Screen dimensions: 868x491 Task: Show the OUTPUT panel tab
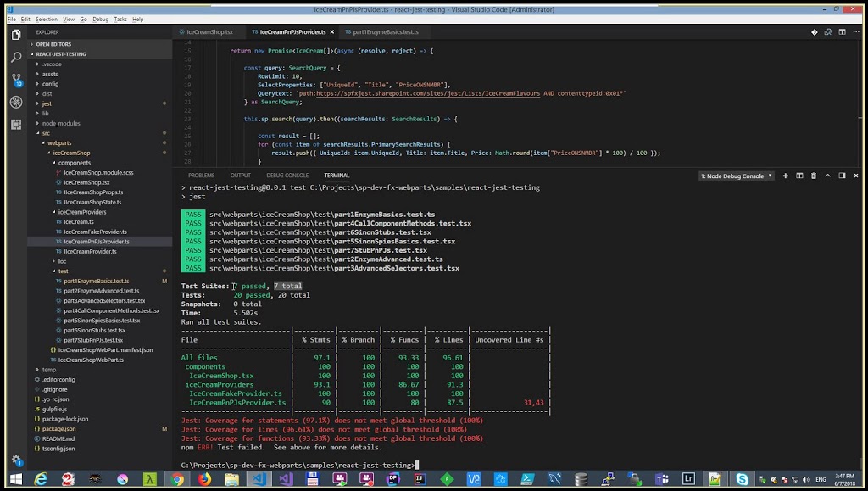click(240, 176)
